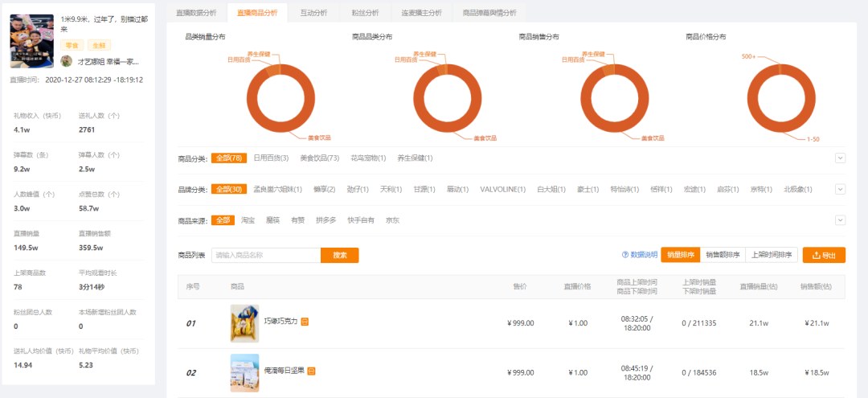The width and height of the screenshot is (868, 398).
Task: Switch to the 互动分析 tab
Action: [313, 13]
